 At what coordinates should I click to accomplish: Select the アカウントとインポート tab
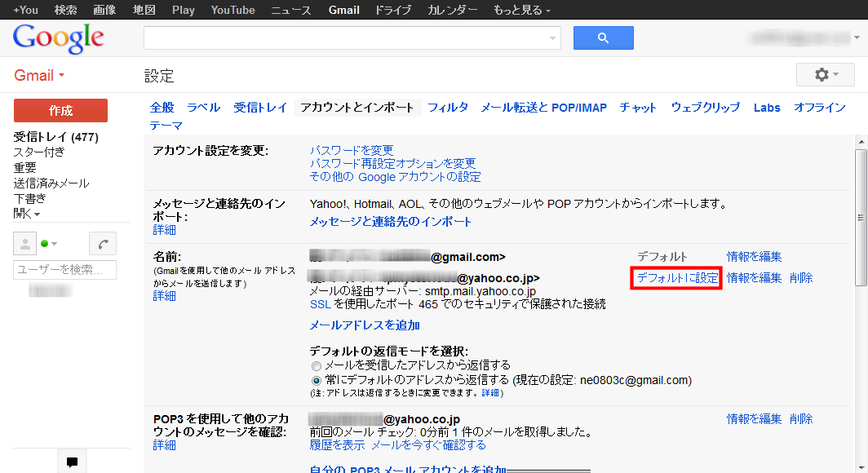tap(357, 108)
